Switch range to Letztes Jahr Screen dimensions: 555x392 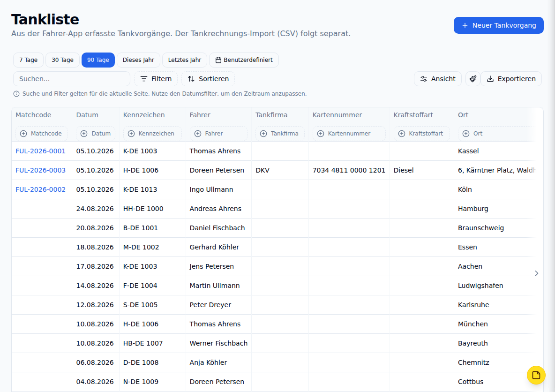pos(185,60)
